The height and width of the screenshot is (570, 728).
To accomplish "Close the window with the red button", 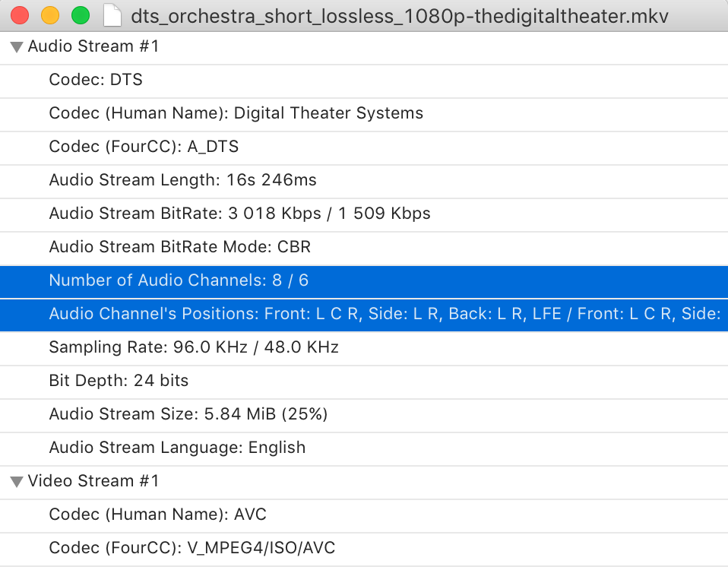I will pyautogui.click(x=20, y=15).
